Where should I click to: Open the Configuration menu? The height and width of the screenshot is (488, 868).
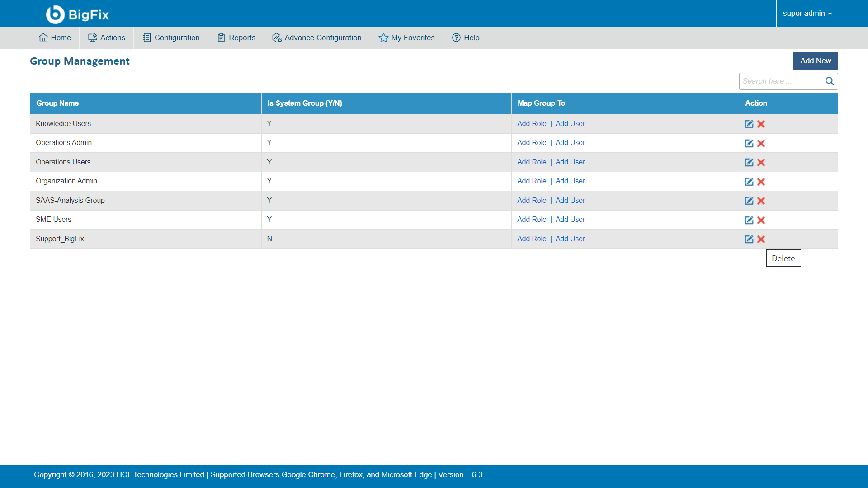tap(171, 38)
